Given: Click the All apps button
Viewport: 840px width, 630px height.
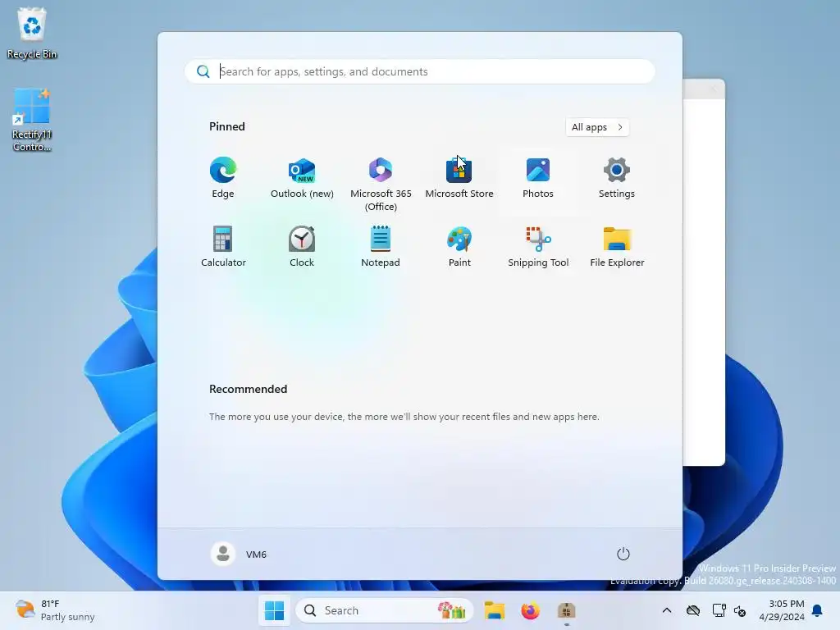Looking at the screenshot, I should (x=597, y=127).
